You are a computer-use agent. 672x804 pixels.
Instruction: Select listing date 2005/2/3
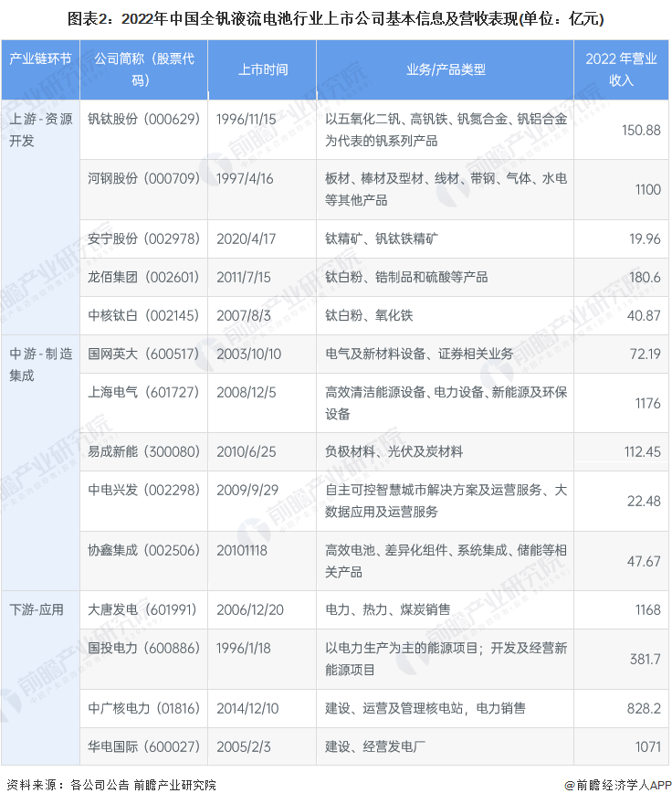coord(244,747)
